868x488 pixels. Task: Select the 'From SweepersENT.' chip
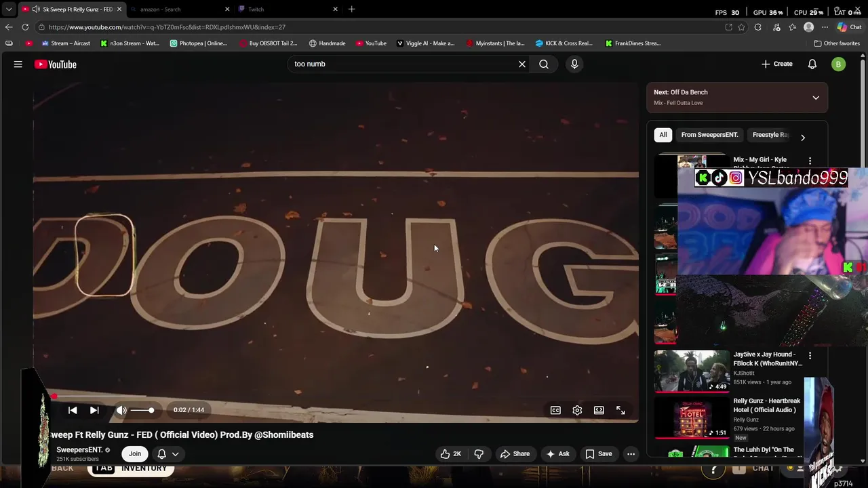[x=709, y=135]
